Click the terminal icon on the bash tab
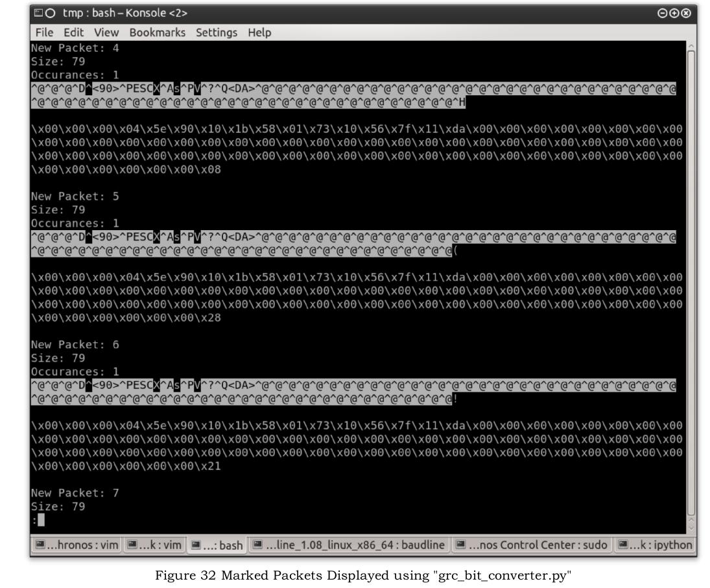710x588 pixels. coord(196,545)
